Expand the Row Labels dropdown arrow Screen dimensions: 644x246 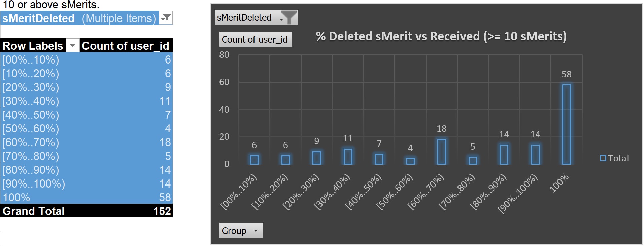point(72,45)
